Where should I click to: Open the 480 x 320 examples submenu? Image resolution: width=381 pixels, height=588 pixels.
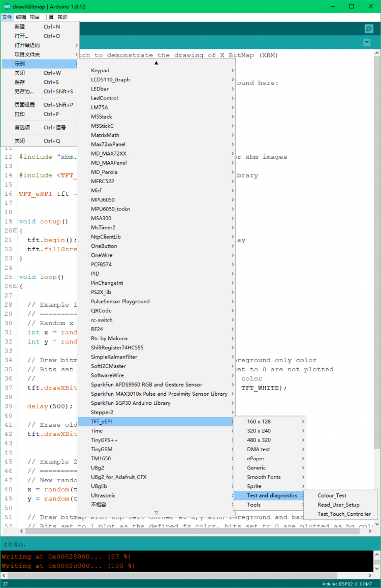[x=270, y=440]
